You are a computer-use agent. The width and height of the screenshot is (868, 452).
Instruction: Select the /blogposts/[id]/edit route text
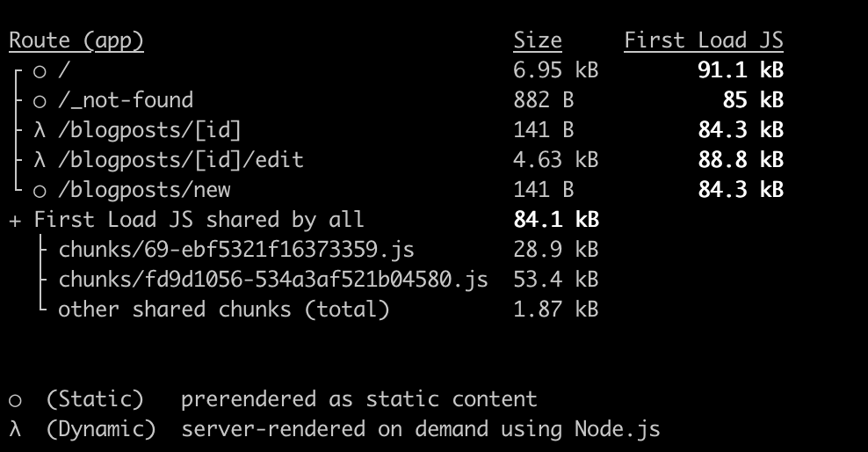pyautogui.click(x=181, y=160)
